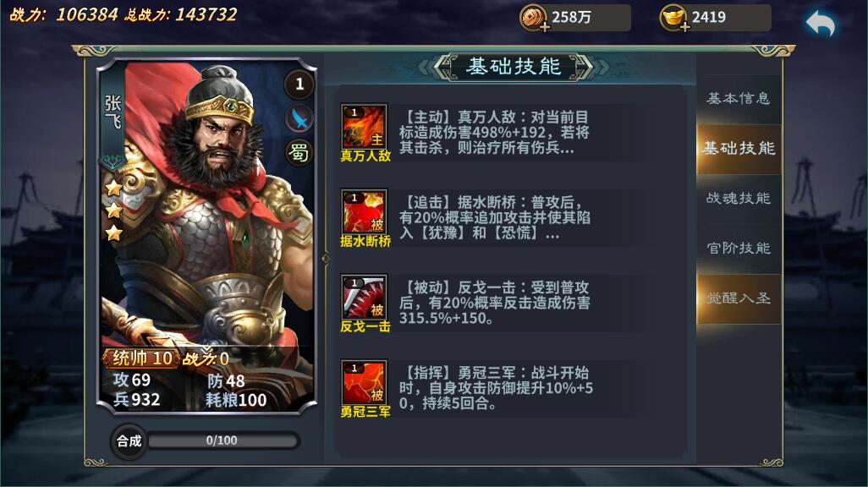868x487 pixels.
Task: Click the 0/100 synthesis progress bar
Action: pos(222,440)
